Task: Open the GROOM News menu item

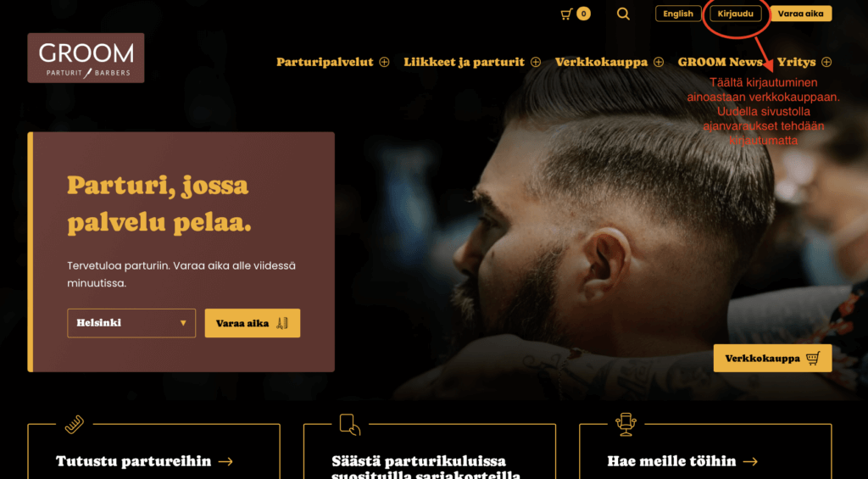Action: [721, 62]
